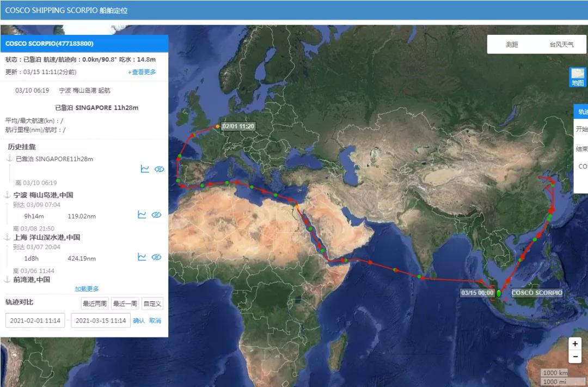Open the 自定义 custom range option
Viewport: 588px width, 387px height.
[152, 304]
